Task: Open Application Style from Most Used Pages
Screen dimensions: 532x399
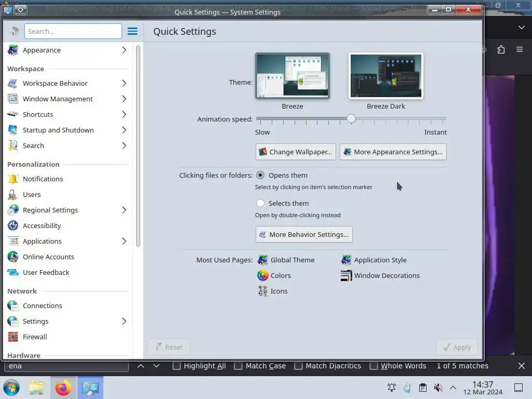Action: (374, 260)
